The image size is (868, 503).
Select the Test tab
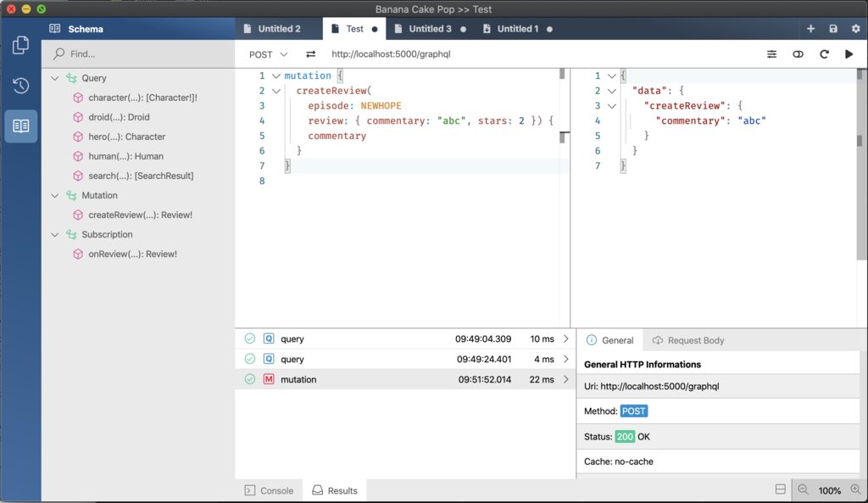coord(354,29)
